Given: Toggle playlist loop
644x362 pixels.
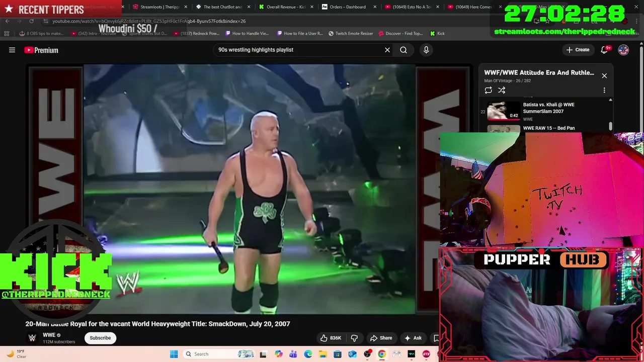Looking at the screenshot, I should pos(488,90).
